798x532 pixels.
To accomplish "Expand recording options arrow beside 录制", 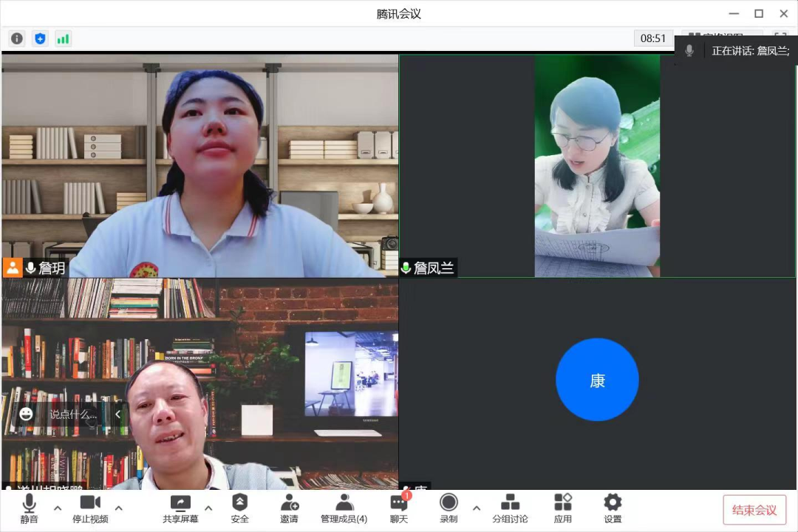I will pyautogui.click(x=477, y=508).
